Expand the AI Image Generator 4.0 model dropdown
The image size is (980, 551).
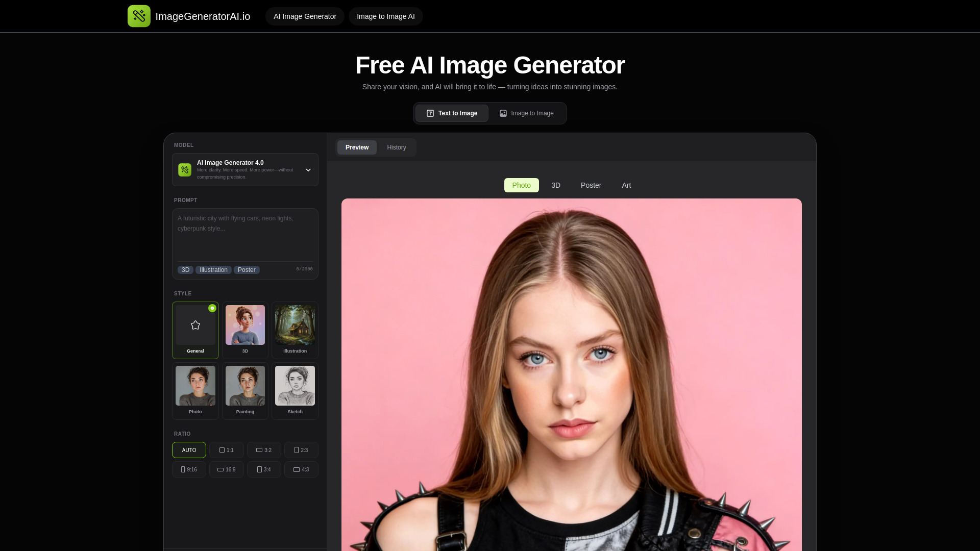tap(308, 169)
